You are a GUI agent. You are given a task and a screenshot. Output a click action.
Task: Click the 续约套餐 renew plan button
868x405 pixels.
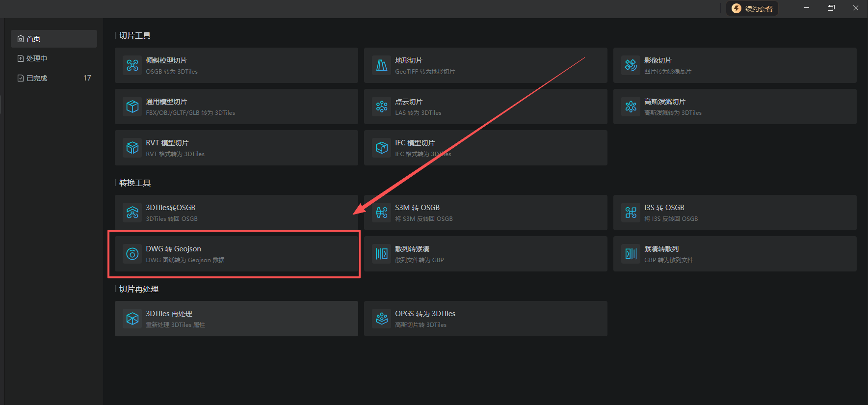[x=752, y=8]
